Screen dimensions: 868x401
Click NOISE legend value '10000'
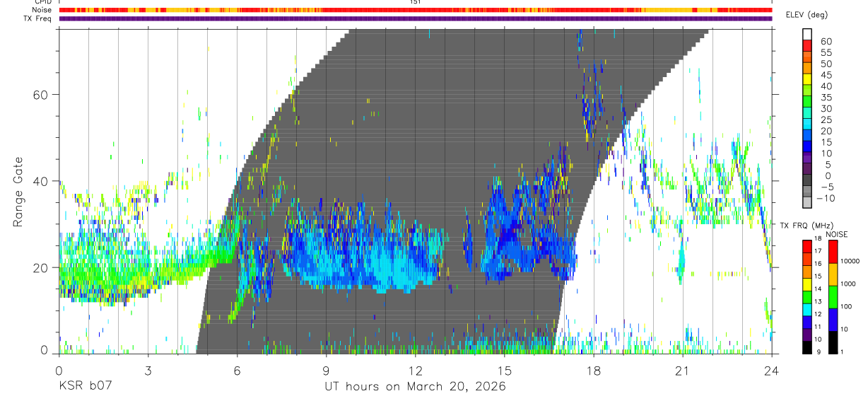850,261
